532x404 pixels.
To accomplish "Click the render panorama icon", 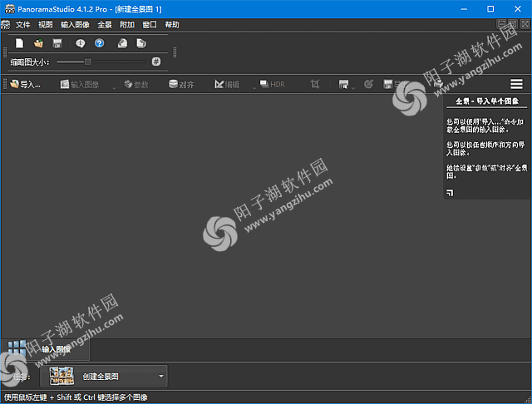I will click(343, 84).
